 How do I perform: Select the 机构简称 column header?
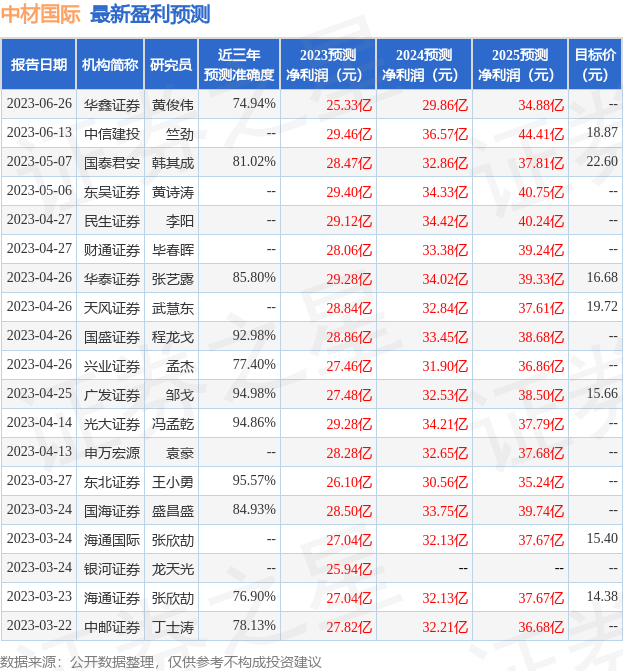pos(110,65)
